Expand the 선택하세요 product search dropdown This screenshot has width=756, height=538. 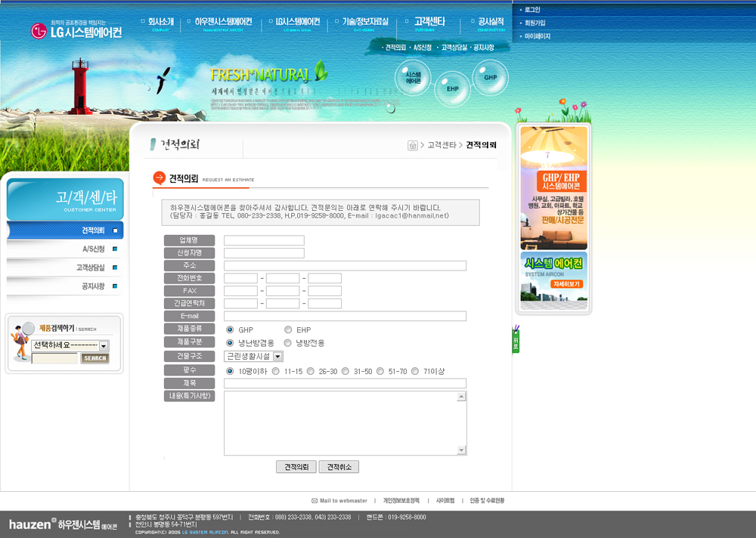click(104, 345)
